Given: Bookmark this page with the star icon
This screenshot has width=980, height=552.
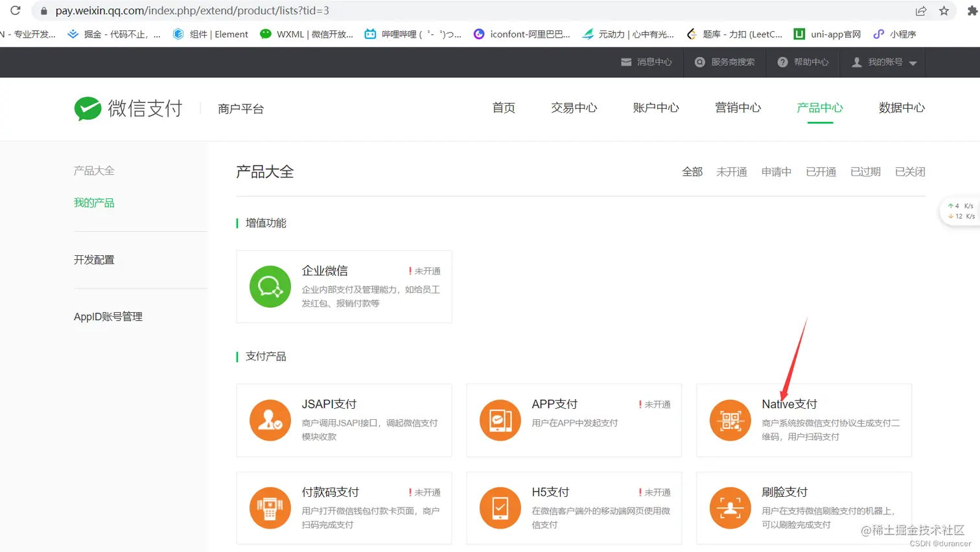Looking at the screenshot, I should (944, 10).
